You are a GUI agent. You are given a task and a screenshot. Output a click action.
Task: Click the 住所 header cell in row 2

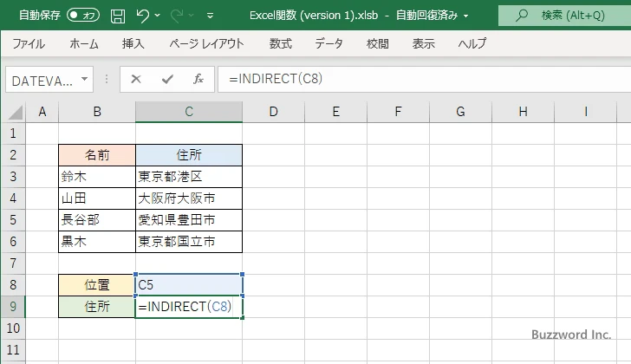point(189,155)
